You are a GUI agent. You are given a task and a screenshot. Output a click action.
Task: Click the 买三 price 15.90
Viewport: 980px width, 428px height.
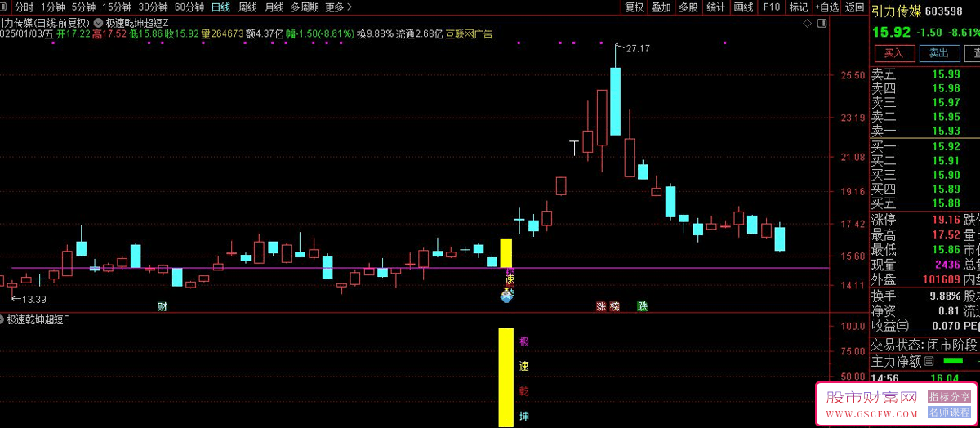[x=946, y=175]
